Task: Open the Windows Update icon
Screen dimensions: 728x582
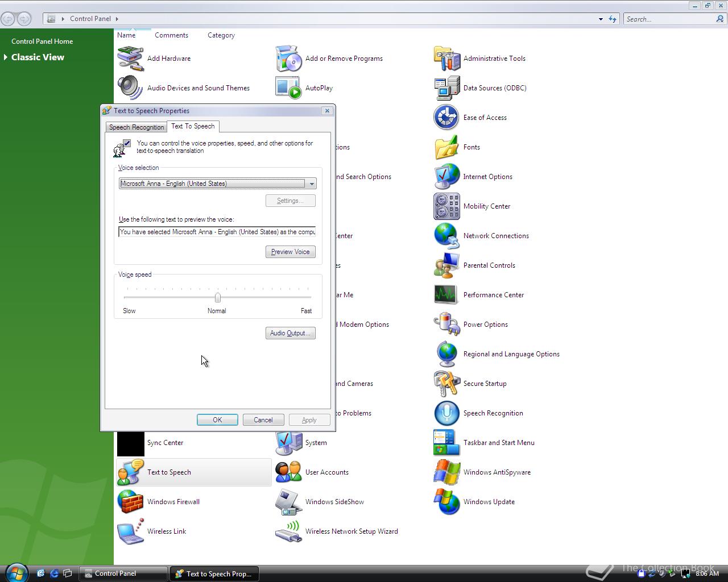Action: click(x=446, y=502)
